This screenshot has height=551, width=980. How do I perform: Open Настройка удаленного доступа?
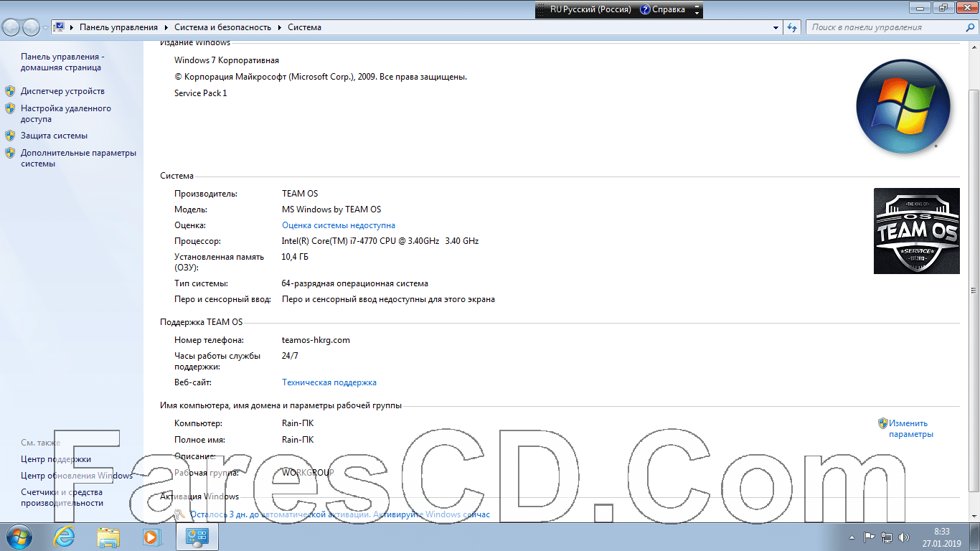(66, 114)
